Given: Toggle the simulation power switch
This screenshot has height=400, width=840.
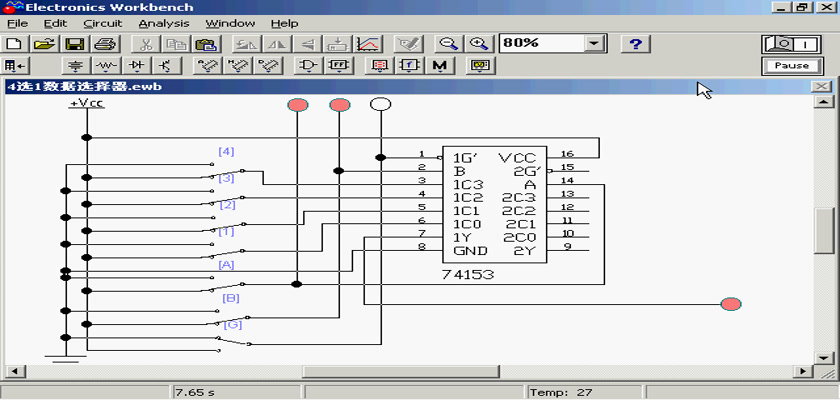Looking at the screenshot, I should coord(791,44).
